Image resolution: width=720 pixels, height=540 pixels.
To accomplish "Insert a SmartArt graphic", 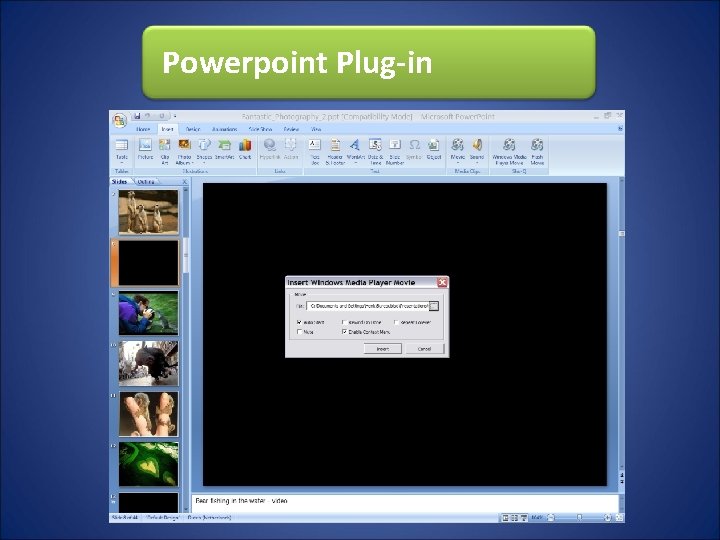I will pyautogui.click(x=224, y=149).
